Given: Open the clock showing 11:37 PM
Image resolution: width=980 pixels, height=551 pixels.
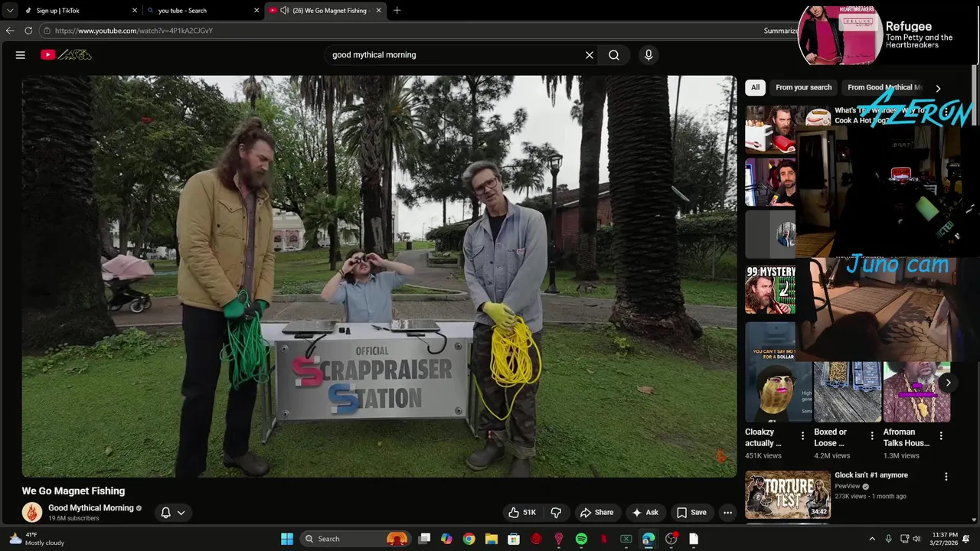Looking at the screenshot, I should [944, 539].
